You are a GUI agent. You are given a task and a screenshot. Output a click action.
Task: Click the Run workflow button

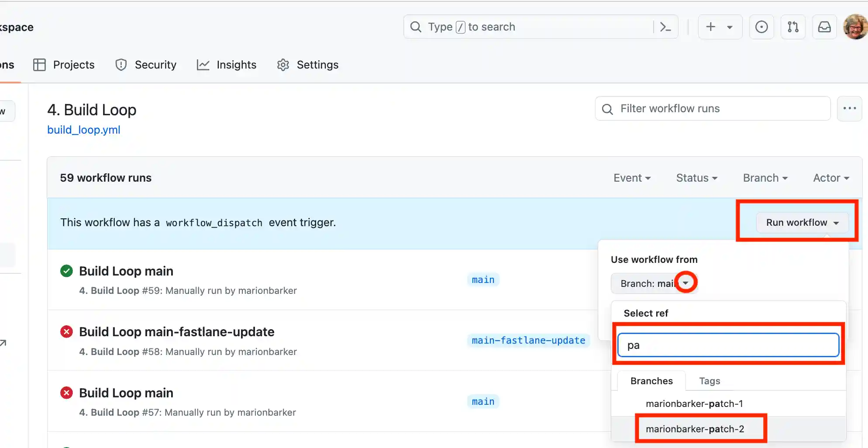[x=802, y=223]
